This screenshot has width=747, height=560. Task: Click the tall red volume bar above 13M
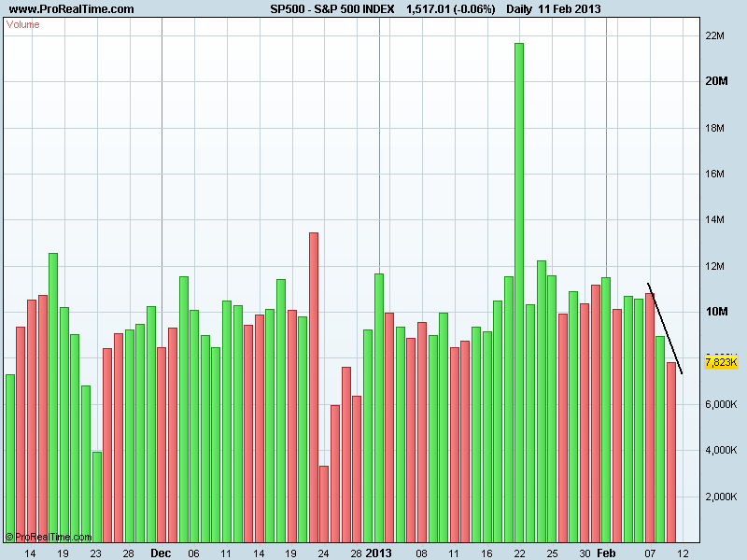pos(314,387)
